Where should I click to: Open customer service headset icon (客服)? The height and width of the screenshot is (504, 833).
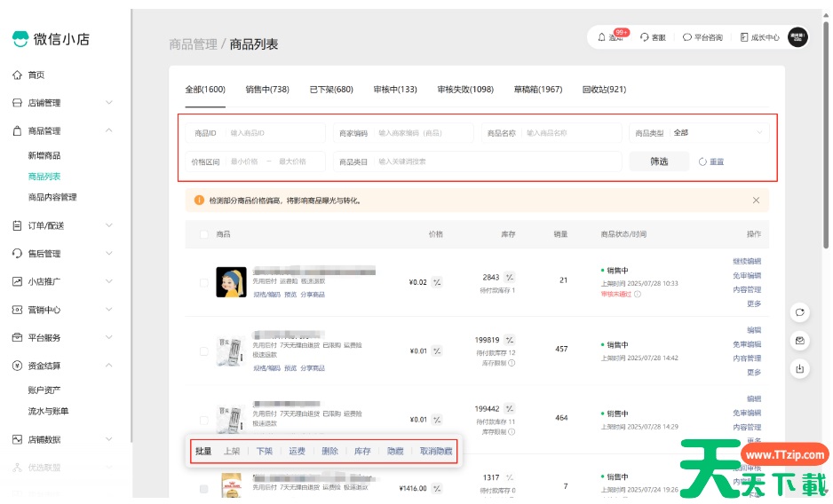click(645, 37)
